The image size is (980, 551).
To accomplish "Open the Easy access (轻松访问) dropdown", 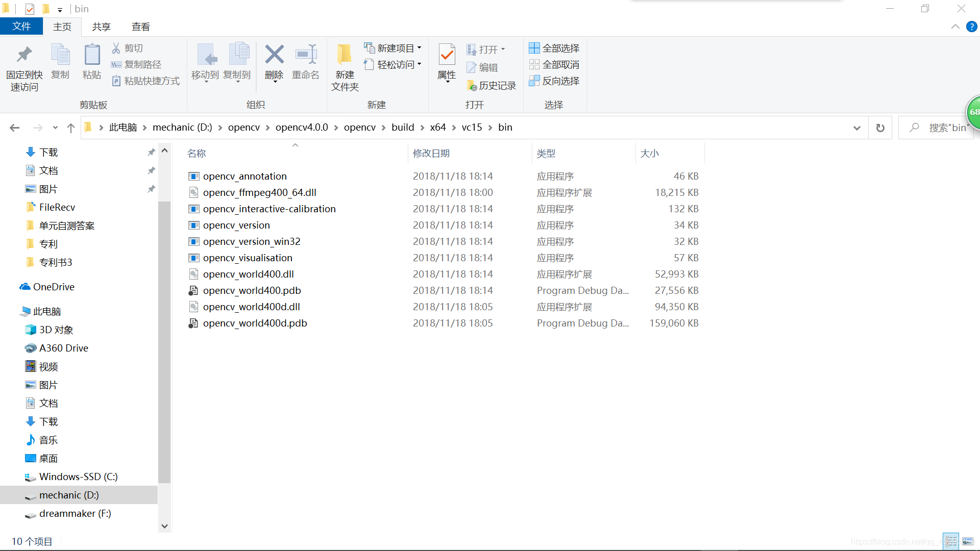I will pos(393,64).
